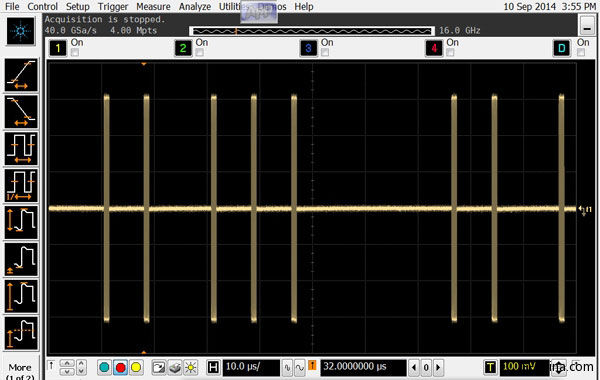The height and width of the screenshot is (380, 600).
Task: Select the fall time measurement icon
Action: pos(21,112)
